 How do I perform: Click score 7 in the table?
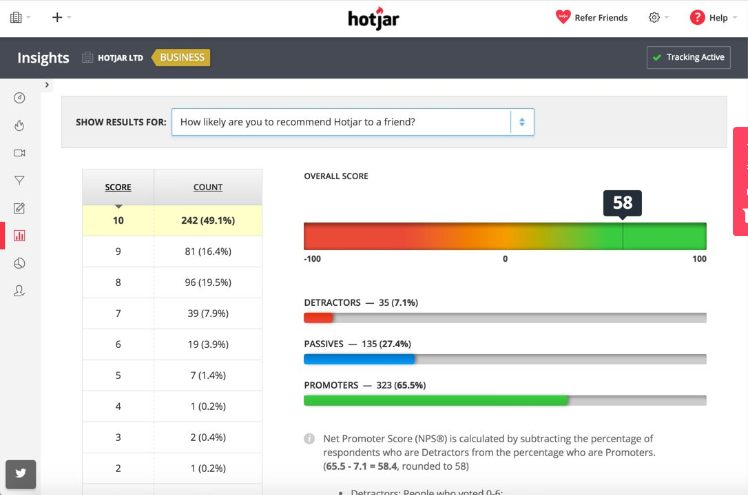(118, 313)
